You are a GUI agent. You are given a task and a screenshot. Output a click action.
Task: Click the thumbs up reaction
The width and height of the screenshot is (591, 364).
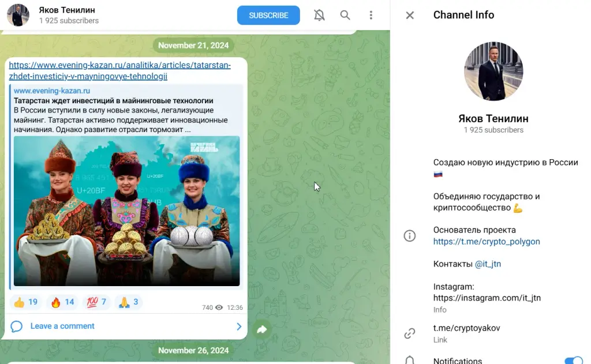25,302
